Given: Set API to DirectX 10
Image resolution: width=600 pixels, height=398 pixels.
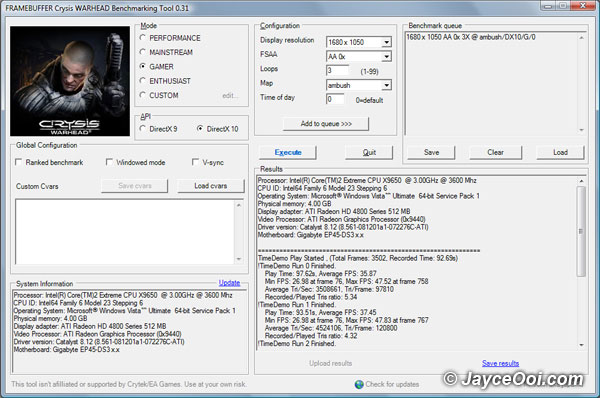Looking at the screenshot, I should click(200, 129).
